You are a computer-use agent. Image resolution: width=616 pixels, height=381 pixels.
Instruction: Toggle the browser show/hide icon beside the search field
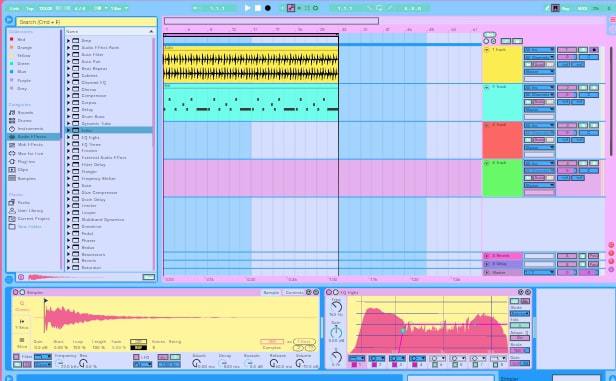click(9, 20)
